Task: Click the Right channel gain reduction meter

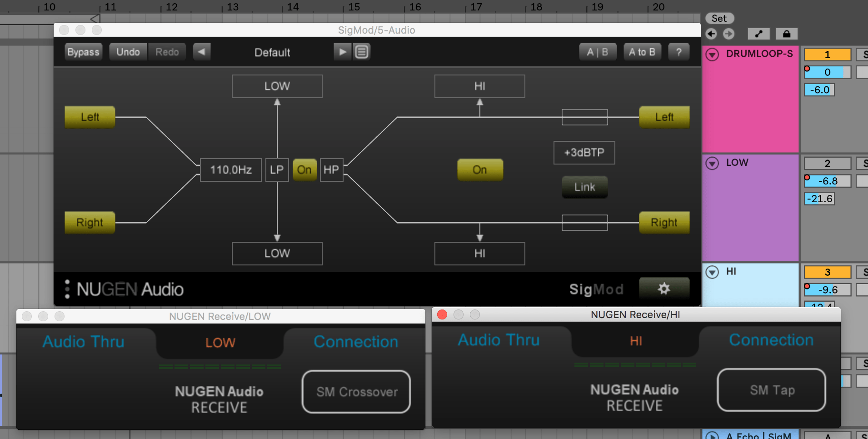Action: (x=585, y=223)
